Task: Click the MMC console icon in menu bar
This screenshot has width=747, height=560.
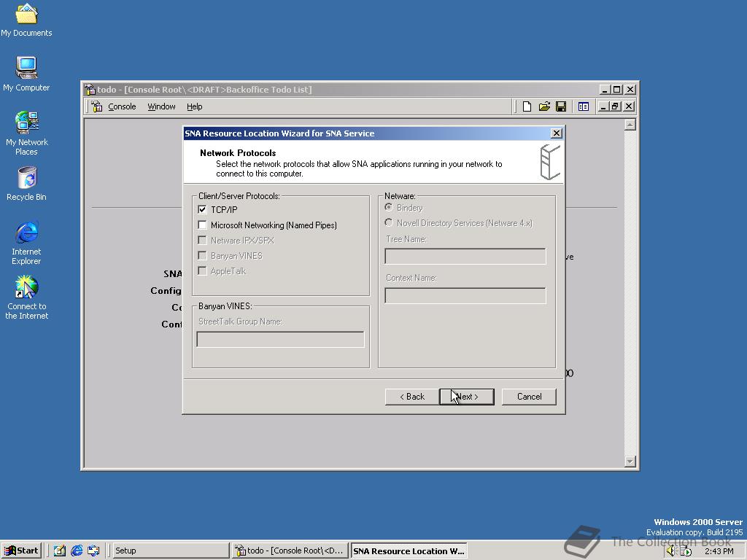Action: [97, 106]
